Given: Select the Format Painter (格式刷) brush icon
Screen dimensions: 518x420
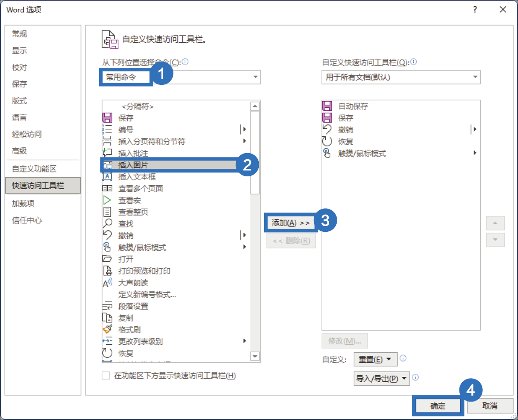Looking at the screenshot, I should [107, 329].
